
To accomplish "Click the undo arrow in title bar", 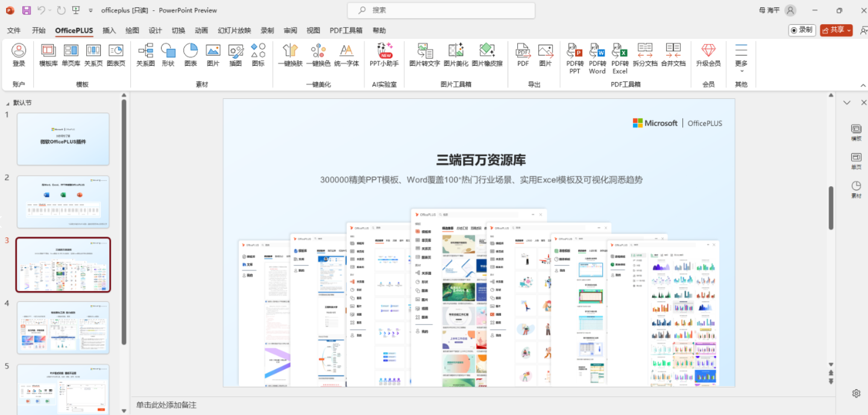I will [x=42, y=10].
